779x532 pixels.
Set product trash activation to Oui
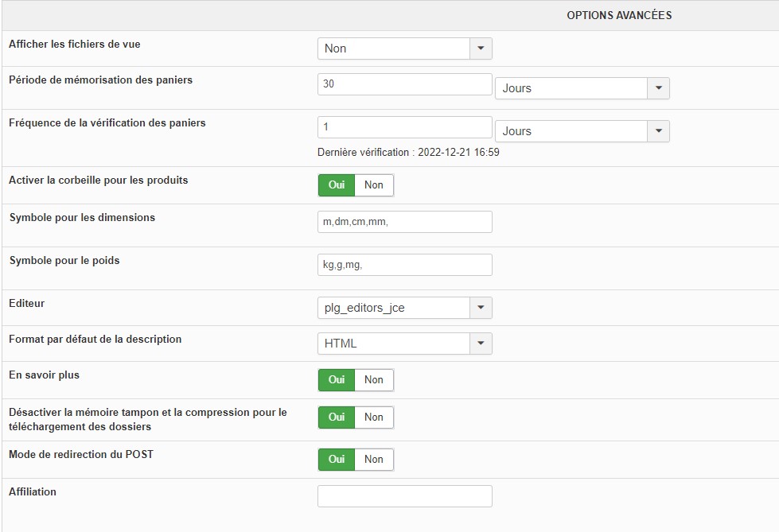click(x=337, y=185)
